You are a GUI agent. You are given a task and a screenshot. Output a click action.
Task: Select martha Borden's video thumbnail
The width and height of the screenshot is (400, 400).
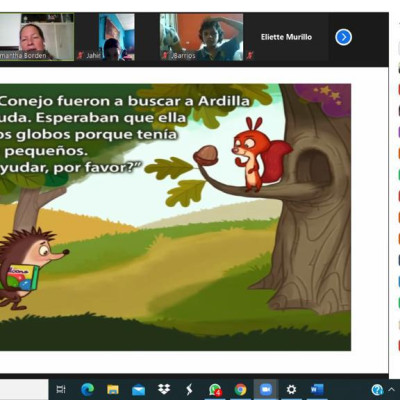37,37
